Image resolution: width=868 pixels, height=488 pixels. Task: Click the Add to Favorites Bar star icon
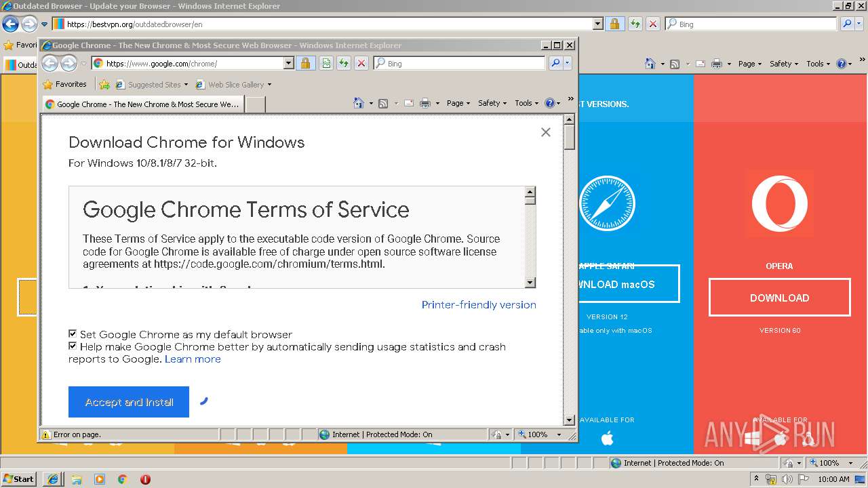point(104,85)
